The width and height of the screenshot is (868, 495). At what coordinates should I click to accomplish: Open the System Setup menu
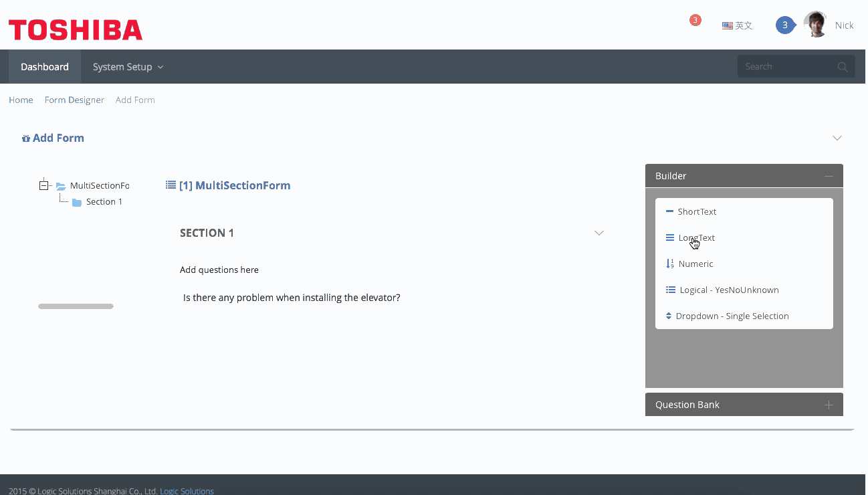coord(128,67)
